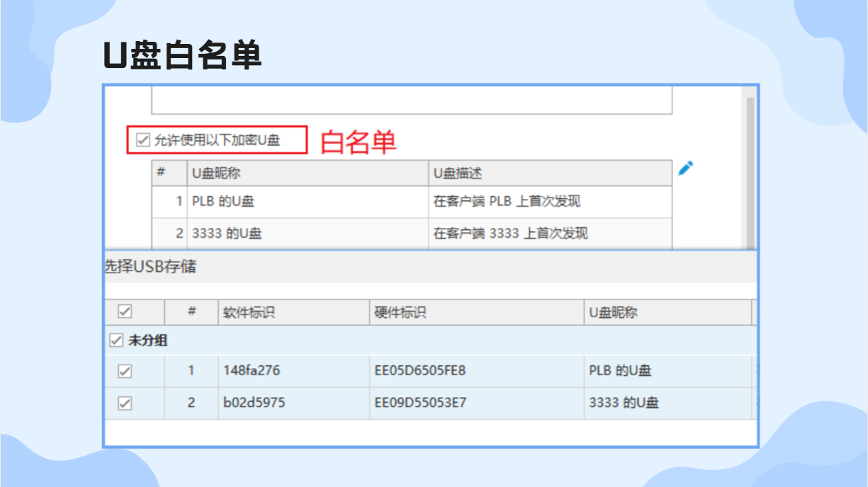The height and width of the screenshot is (487, 868).
Task: Click the 软件标识 column header
Action: pyautogui.click(x=294, y=312)
